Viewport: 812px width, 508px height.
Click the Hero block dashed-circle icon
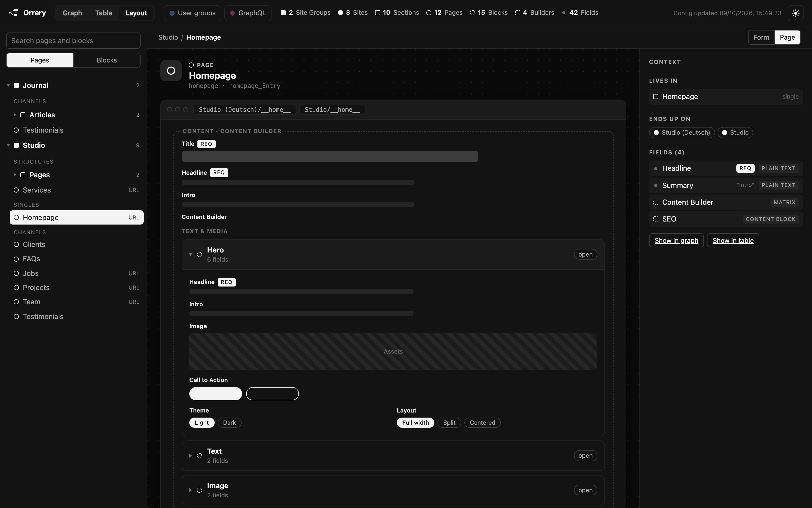[199, 254]
